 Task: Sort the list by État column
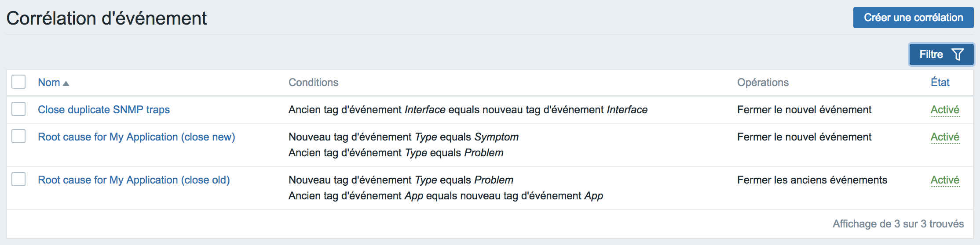(x=940, y=82)
